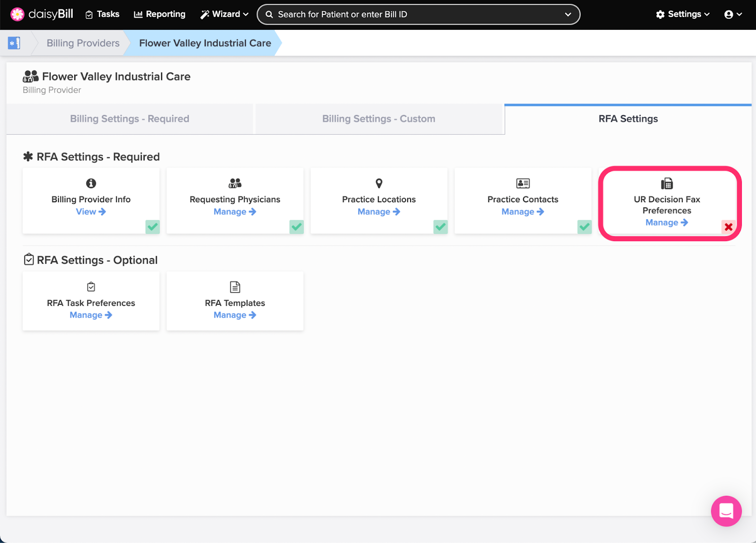This screenshot has width=756, height=543.
Task: Click the Practice Contacts card icon
Action: coord(523,183)
